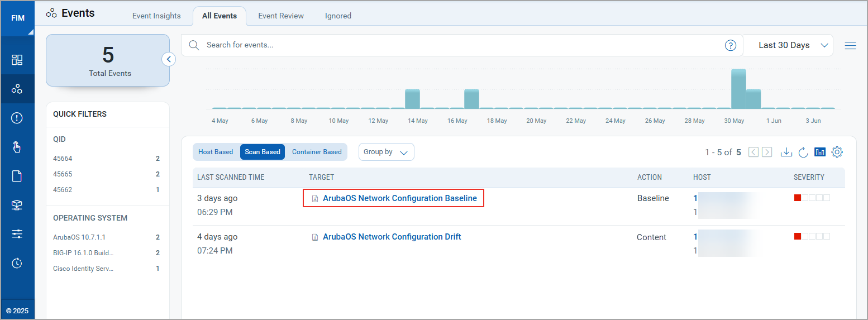Screen dimensions: 868x320
Task: Open the Reports document icon in sidebar
Action: [x=17, y=176]
